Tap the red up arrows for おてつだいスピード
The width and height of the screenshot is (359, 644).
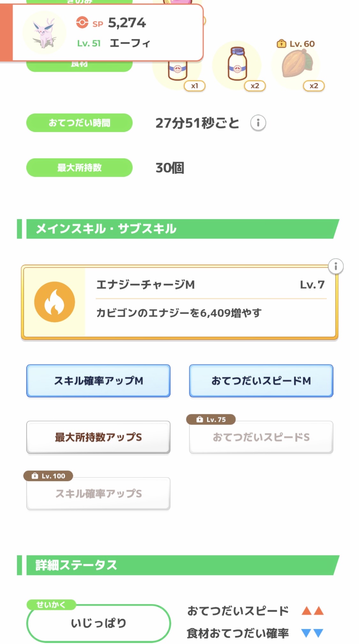(312, 611)
